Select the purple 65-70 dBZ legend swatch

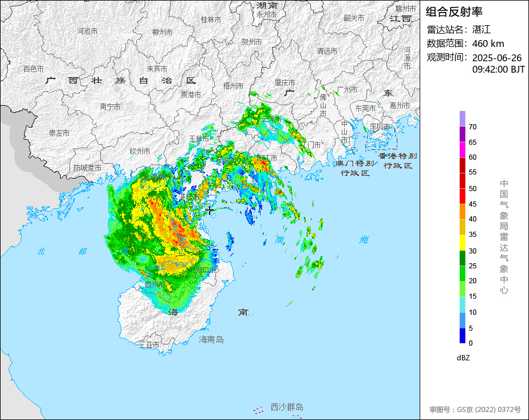click(x=462, y=134)
